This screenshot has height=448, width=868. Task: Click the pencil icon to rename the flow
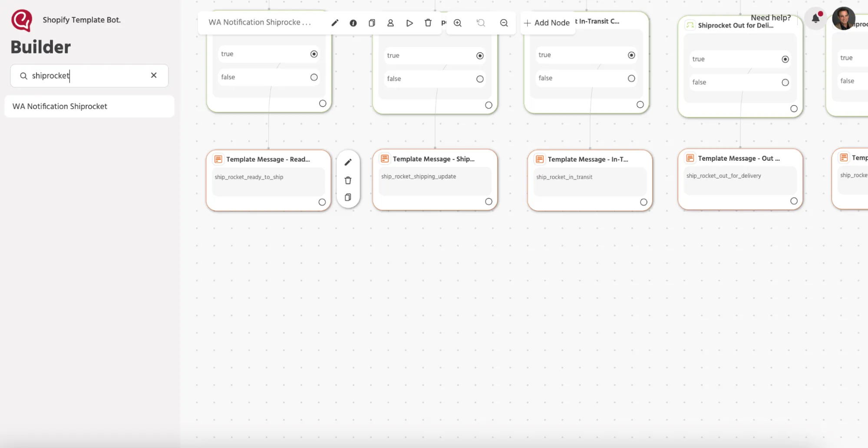pyautogui.click(x=335, y=23)
